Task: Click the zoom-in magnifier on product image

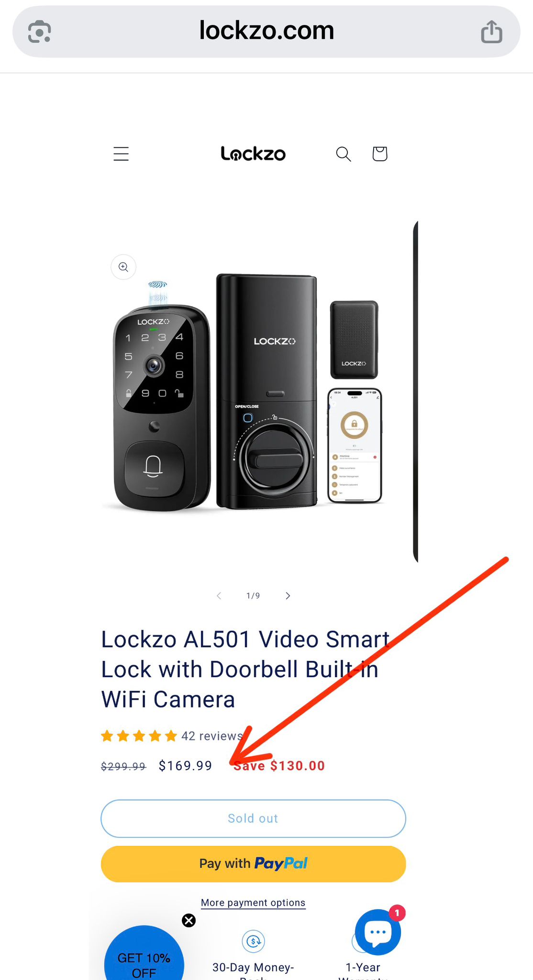Action: [x=123, y=267]
